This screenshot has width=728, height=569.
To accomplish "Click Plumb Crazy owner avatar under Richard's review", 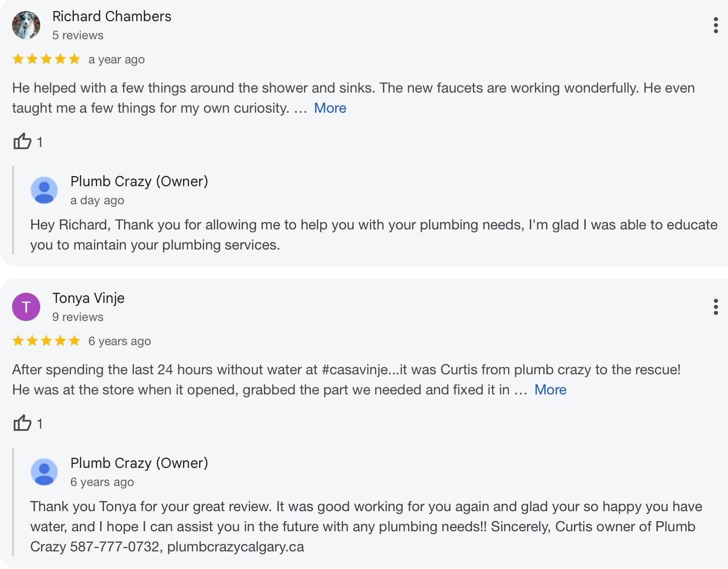I will (44, 190).
